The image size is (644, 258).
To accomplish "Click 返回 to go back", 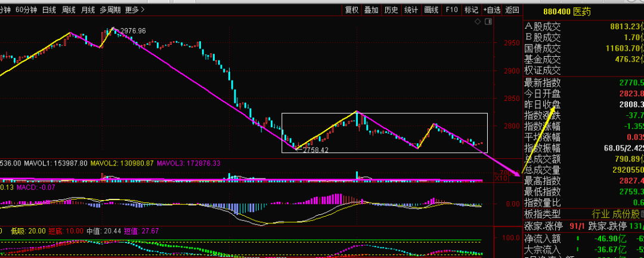I will pyautogui.click(x=512, y=10).
